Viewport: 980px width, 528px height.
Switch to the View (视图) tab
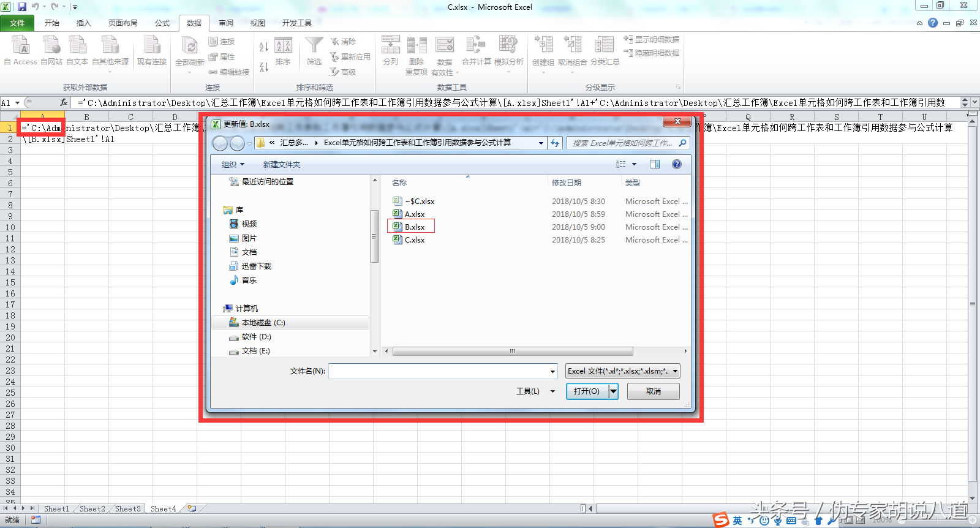pyautogui.click(x=258, y=23)
